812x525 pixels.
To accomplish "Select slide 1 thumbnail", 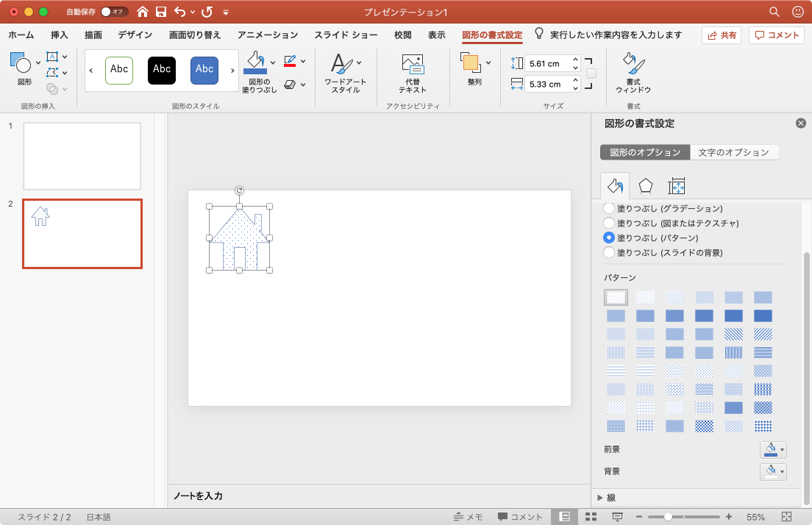I will (82, 156).
